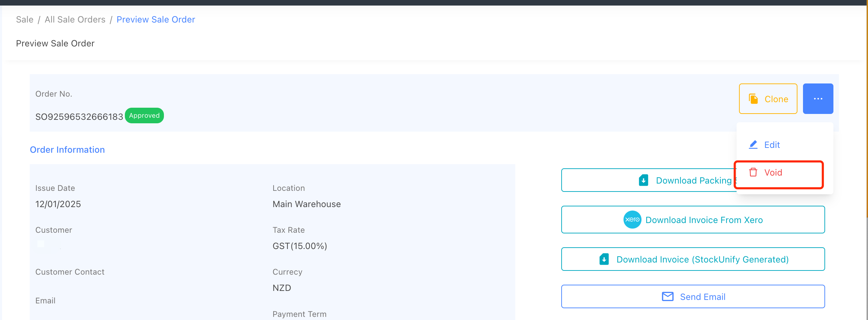Viewport: 868px width, 320px height.
Task: Click the blue Preview Sale Order breadcrumb
Action: [x=156, y=20]
